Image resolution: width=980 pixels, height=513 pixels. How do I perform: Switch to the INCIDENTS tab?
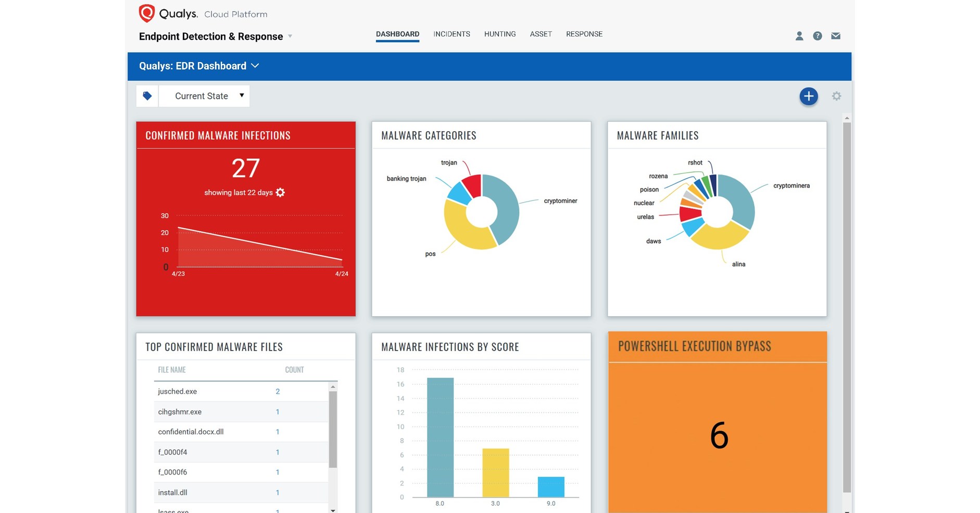(451, 34)
